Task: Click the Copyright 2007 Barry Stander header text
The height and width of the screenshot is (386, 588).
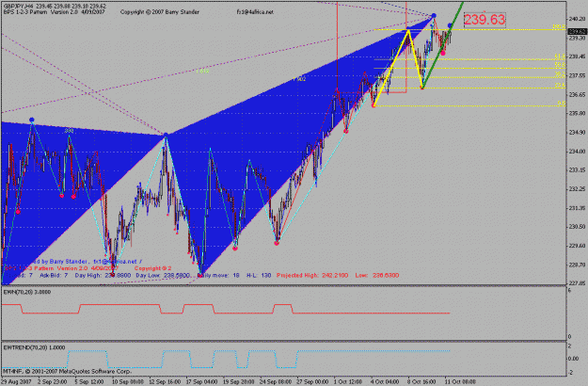Action: pos(160,12)
